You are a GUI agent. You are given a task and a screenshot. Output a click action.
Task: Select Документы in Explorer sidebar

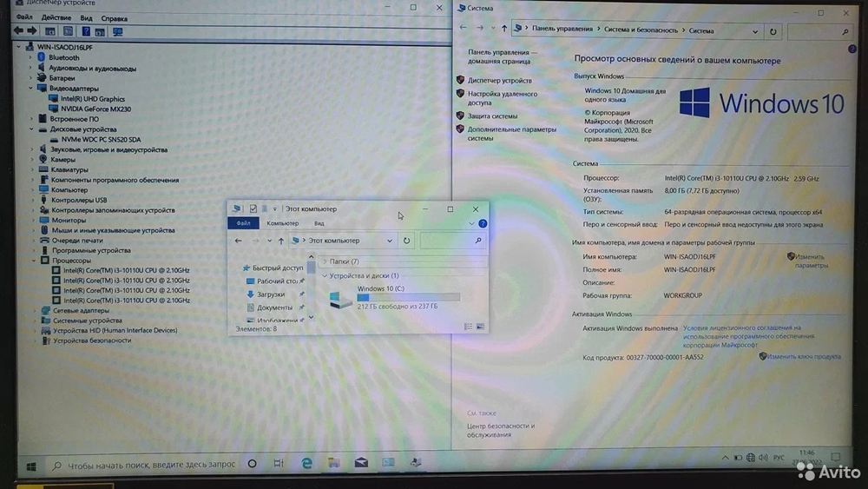tap(274, 307)
